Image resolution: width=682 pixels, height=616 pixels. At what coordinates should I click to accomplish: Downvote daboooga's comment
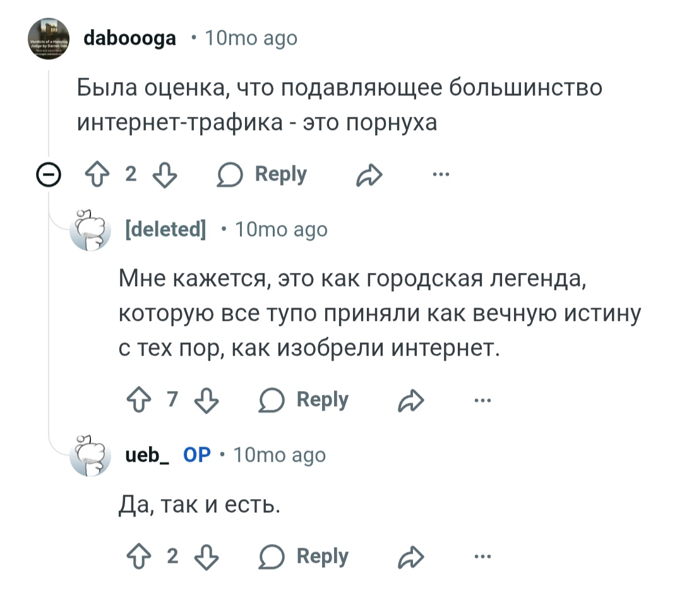click(x=164, y=174)
